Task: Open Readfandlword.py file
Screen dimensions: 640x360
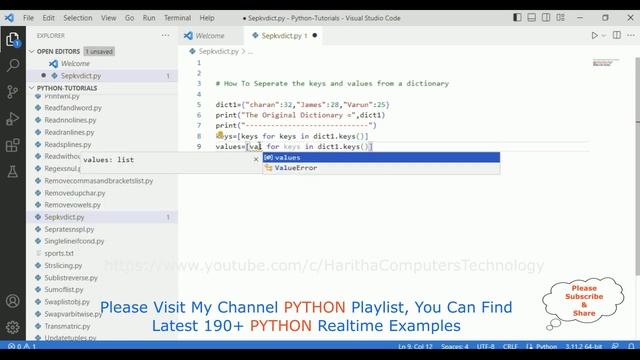Action: coord(73,108)
